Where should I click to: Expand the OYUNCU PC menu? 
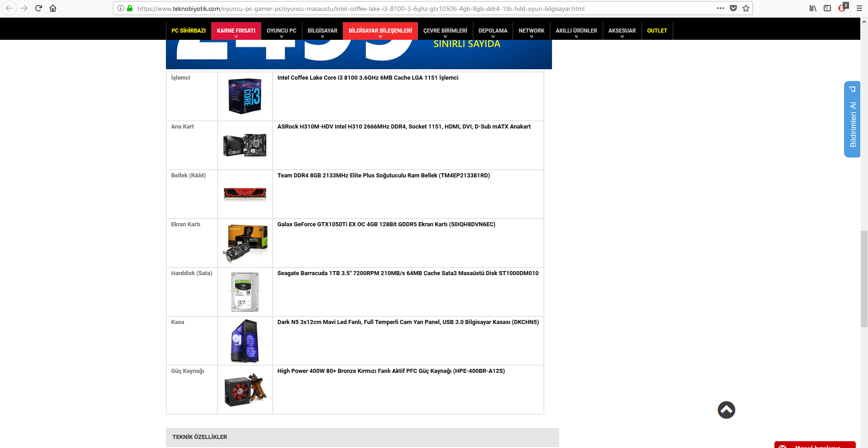[281, 31]
